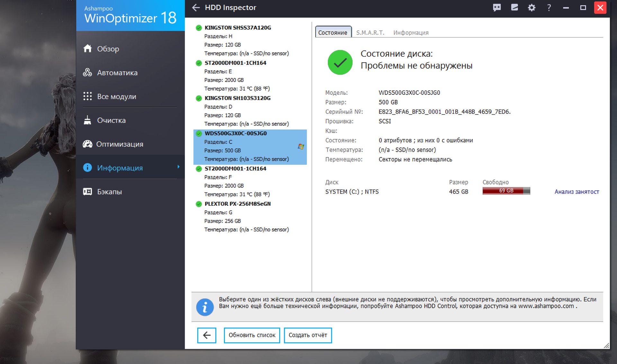Switch to S.M.A.R.T. tab
Screen dimensions: 617x364
click(x=370, y=33)
